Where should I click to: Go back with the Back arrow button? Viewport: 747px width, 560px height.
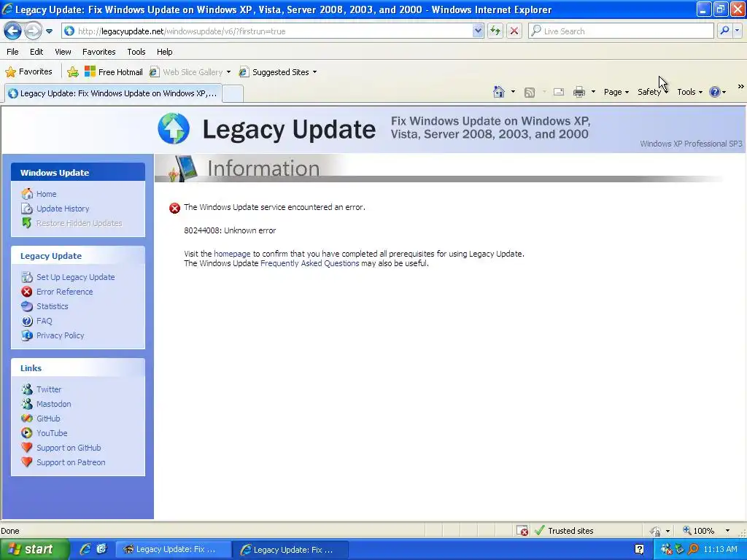12,31
